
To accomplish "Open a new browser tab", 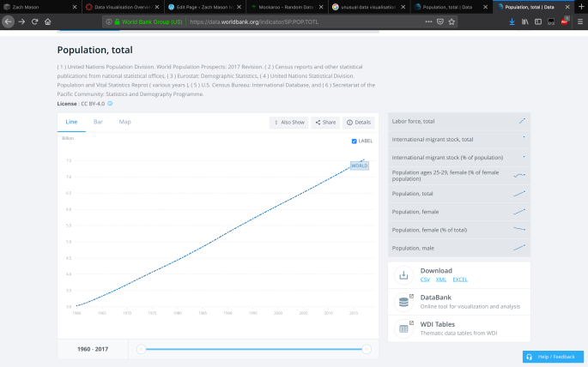I will click(581, 7).
